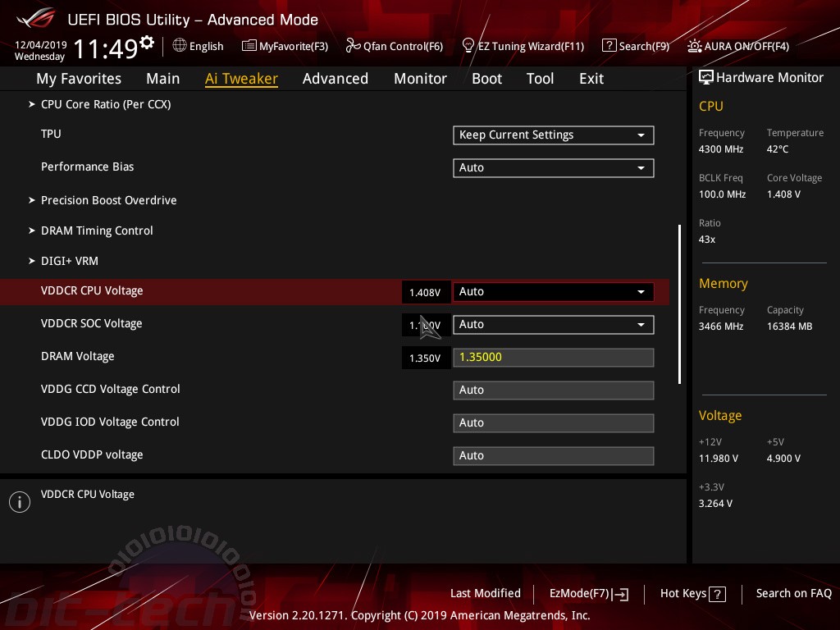Image resolution: width=840 pixels, height=630 pixels.
Task: Click the 12/04/2019 Wednesday date
Action: (x=40, y=50)
